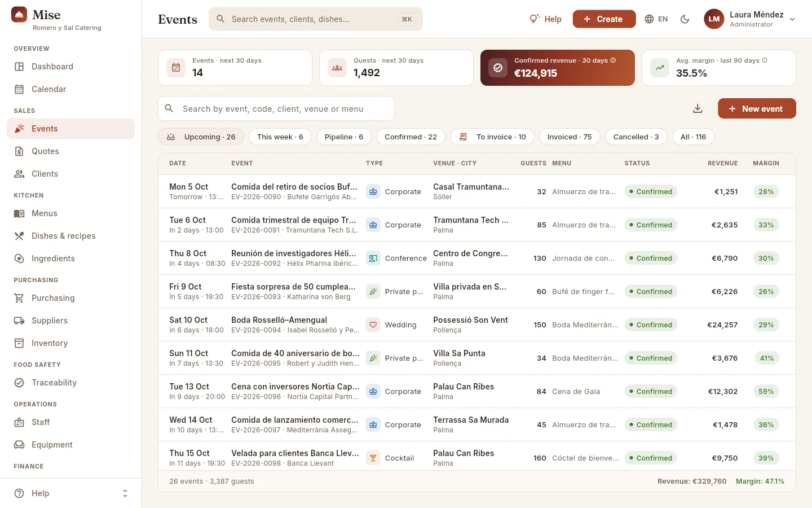Open the Calendar sidebar item
812x508 pixels.
click(x=70, y=89)
